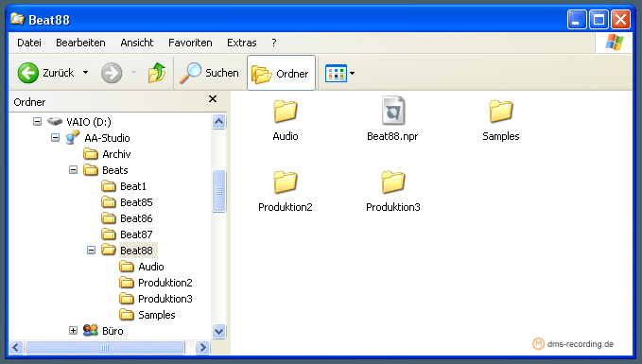The image size is (642, 364).
Task: Select the Beat87 folder in tree
Action: point(127,234)
